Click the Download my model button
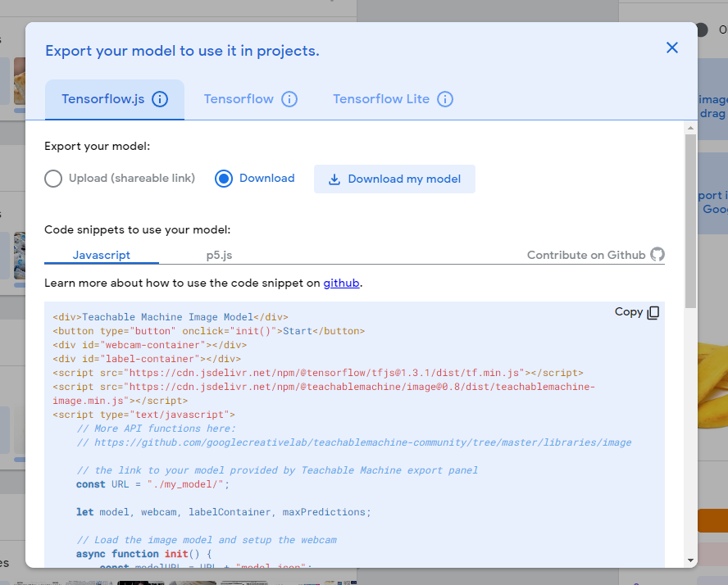This screenshot has width=728, height=585. coord(394,179)
